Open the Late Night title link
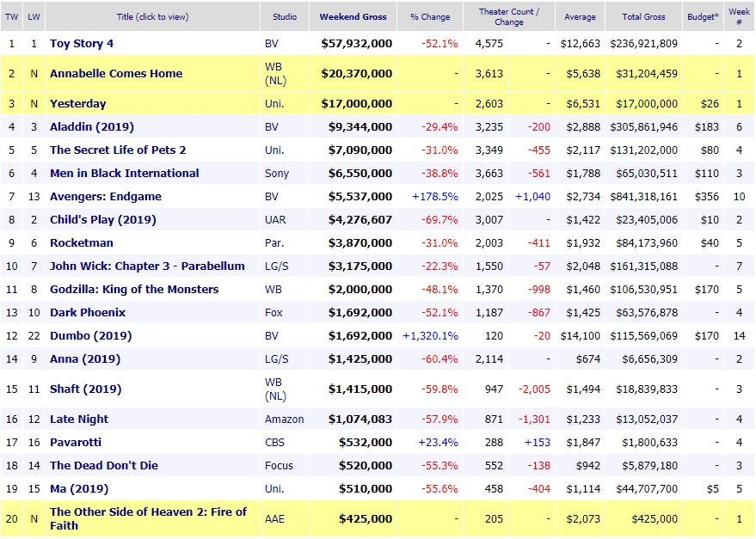Image resolution: width=756 pixels, height=539 pixels. click(79, 419)
